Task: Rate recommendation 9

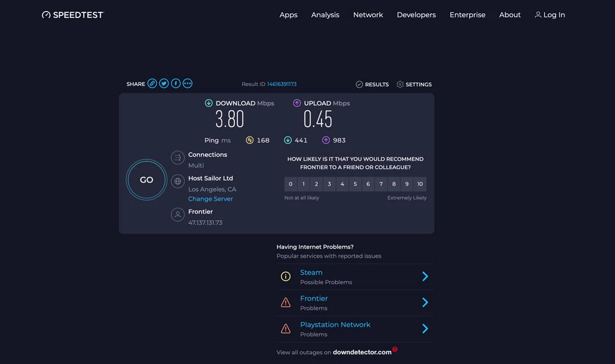Action: click(407, 184)
